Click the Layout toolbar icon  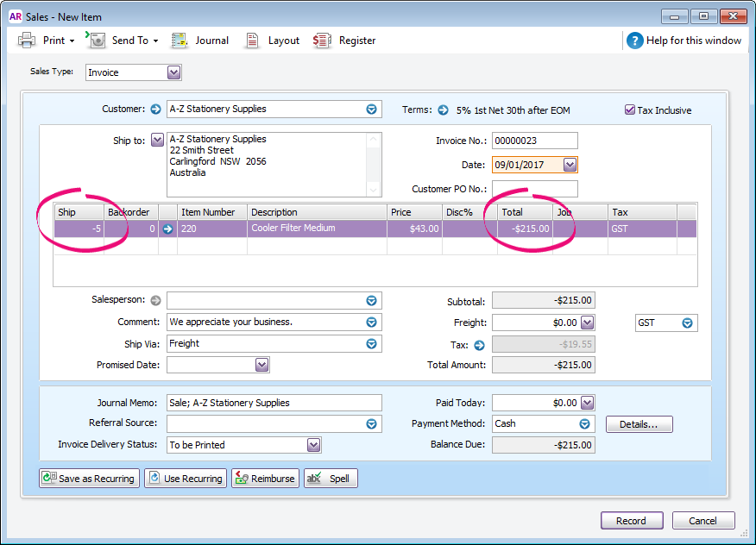click(x=272, y=40)
